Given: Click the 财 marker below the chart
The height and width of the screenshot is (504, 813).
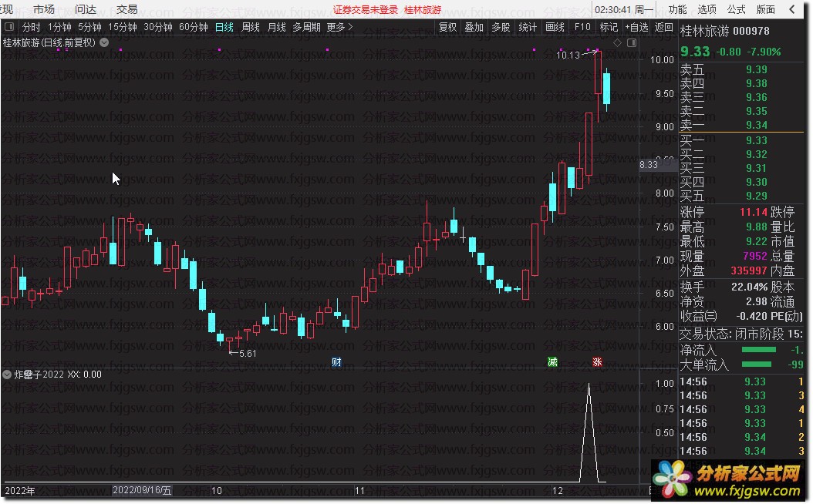Looking at the screenshot, I should (336, 362).
